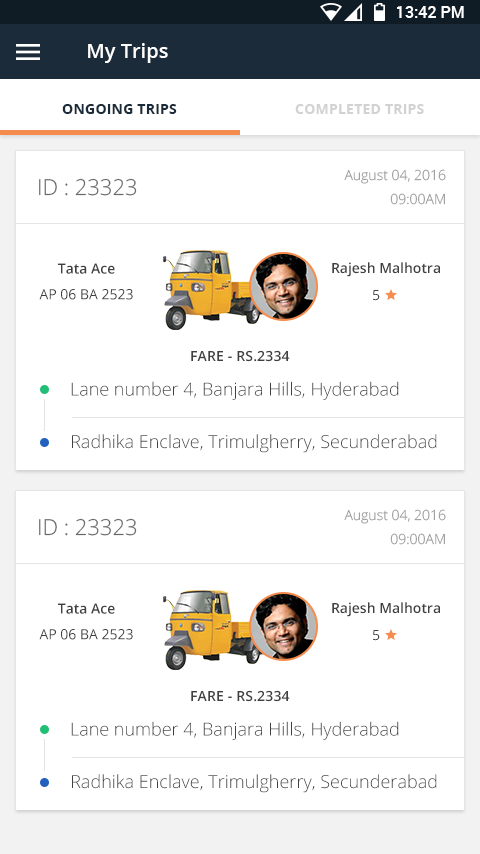480x854 pixels.
Task: Open the hamburger navigation menu
Action: click(x=28, y=52)
